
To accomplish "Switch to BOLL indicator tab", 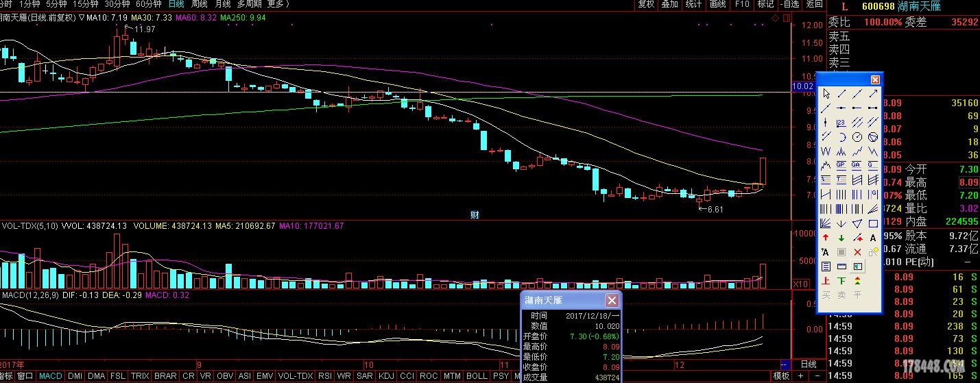I will [477, 376].
